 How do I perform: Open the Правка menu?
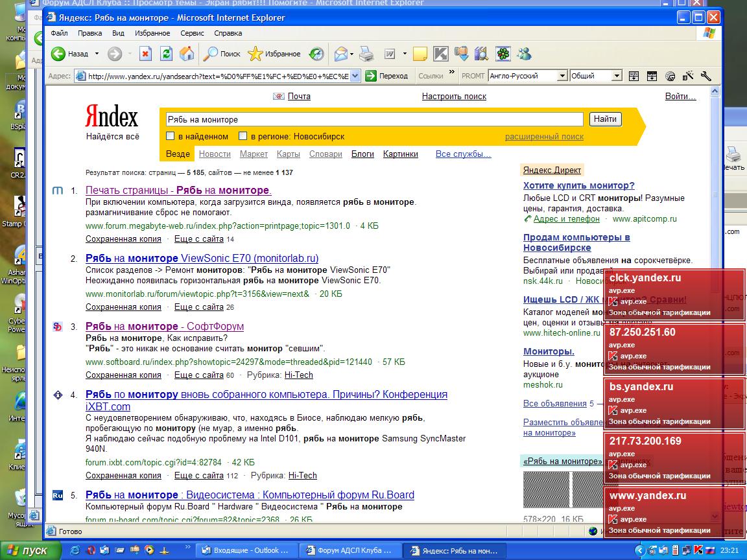point(89,33)
